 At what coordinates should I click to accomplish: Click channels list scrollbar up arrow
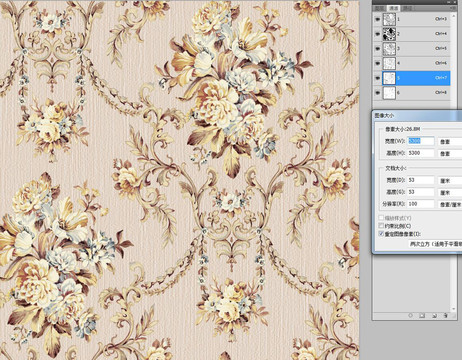pos(453,16)
